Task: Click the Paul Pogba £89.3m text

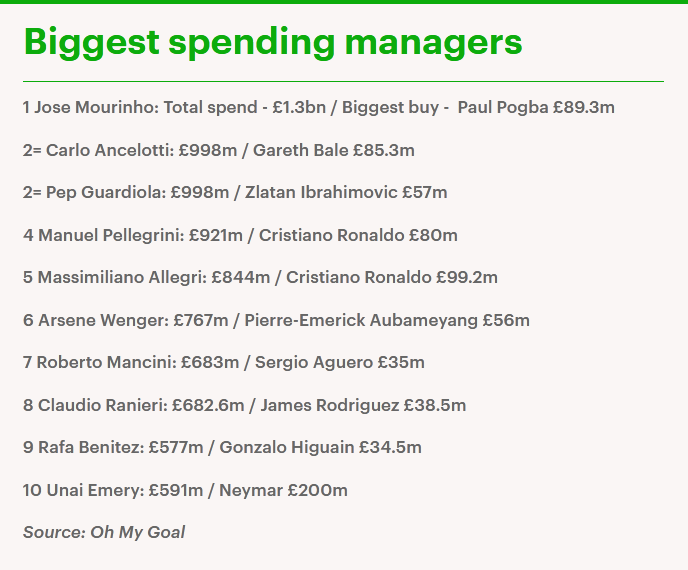Action: pos(536,108)
